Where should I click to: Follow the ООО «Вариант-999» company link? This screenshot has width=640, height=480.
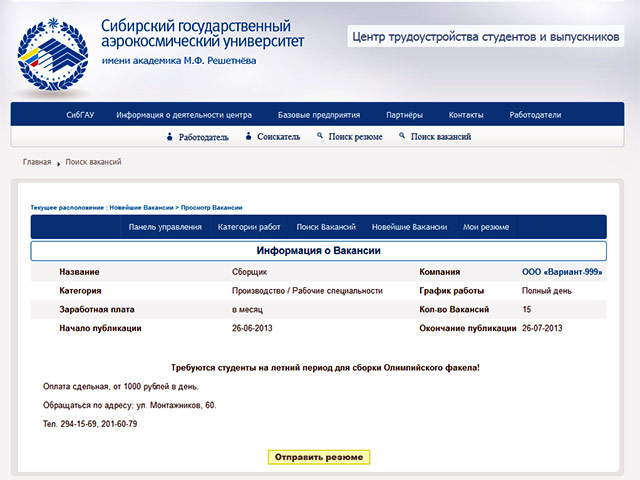[x=563, y=272]
